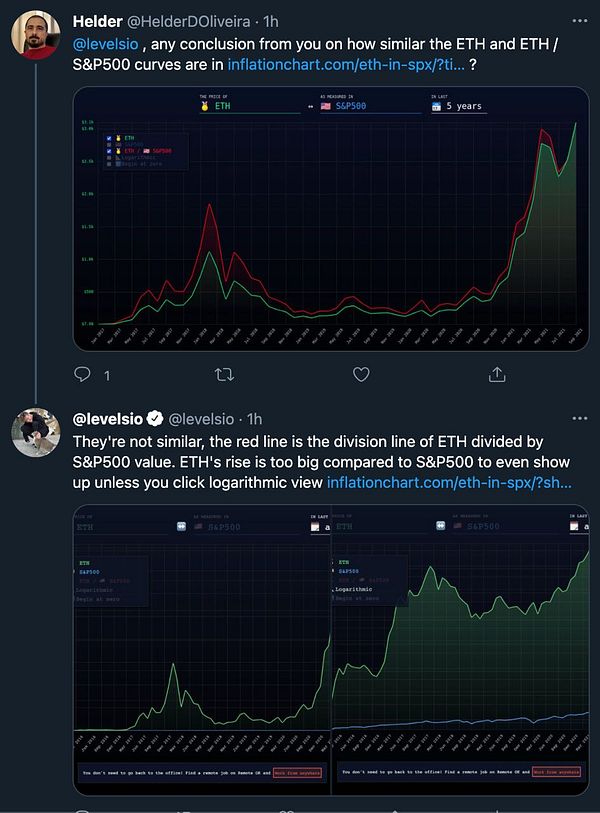600x813 pixels.
Task: Open the S&P500 measured-in dropdown
Action: coord(371,106)
